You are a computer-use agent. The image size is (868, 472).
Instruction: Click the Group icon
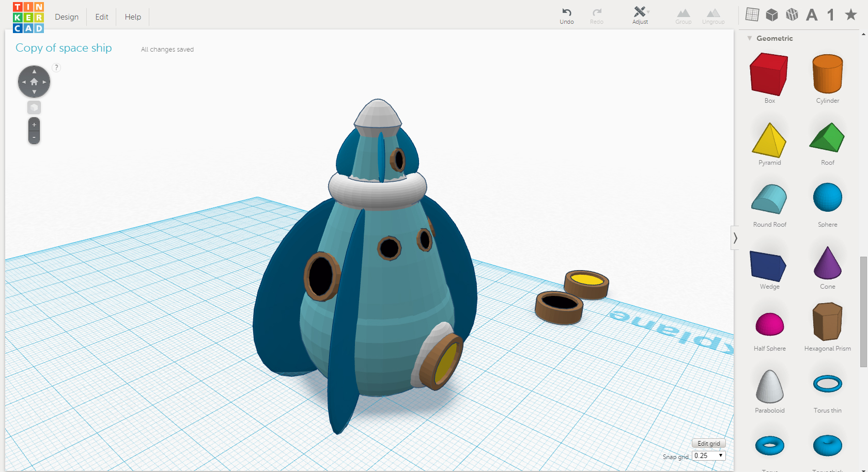coord(684,15)
